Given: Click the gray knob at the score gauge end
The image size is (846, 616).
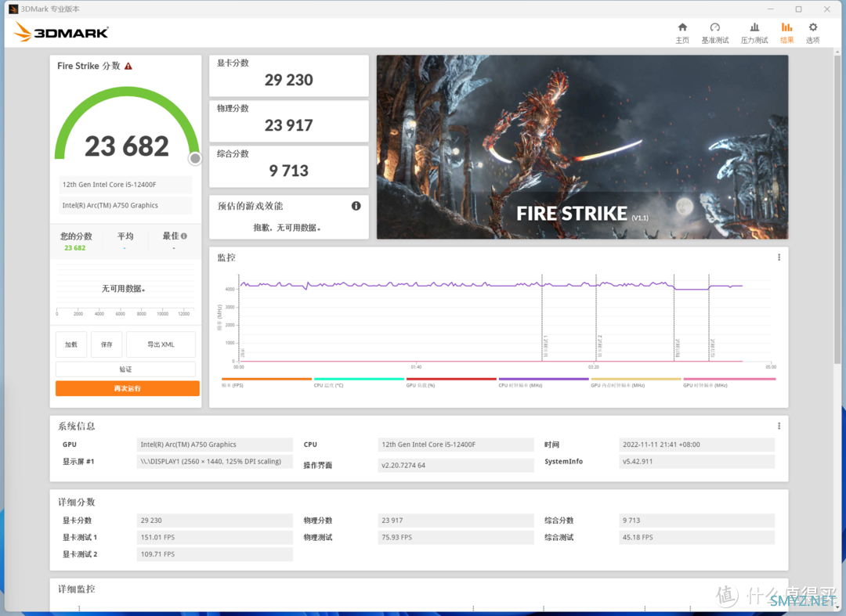Looking at the screenshot, I should [x=195, y=158].
